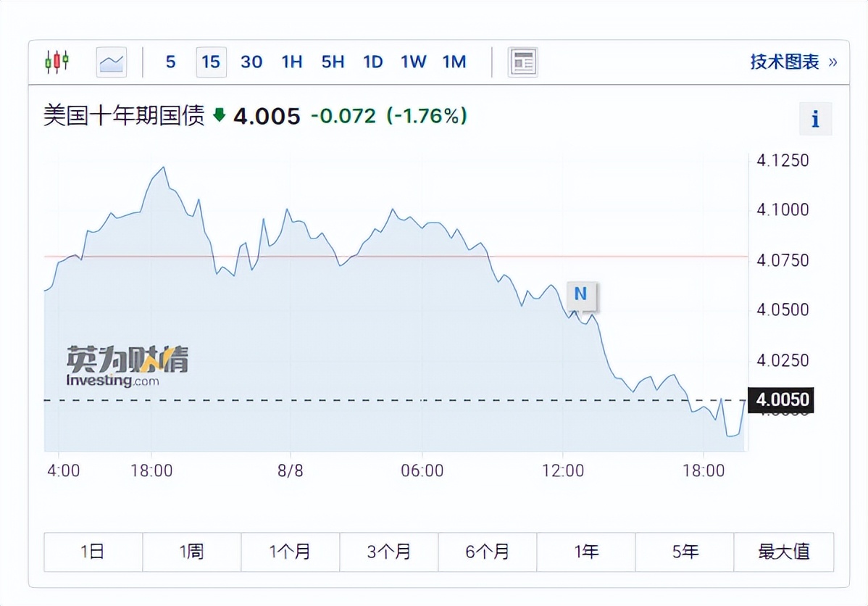Select the 15-minute interval

[x=211, y=62]
